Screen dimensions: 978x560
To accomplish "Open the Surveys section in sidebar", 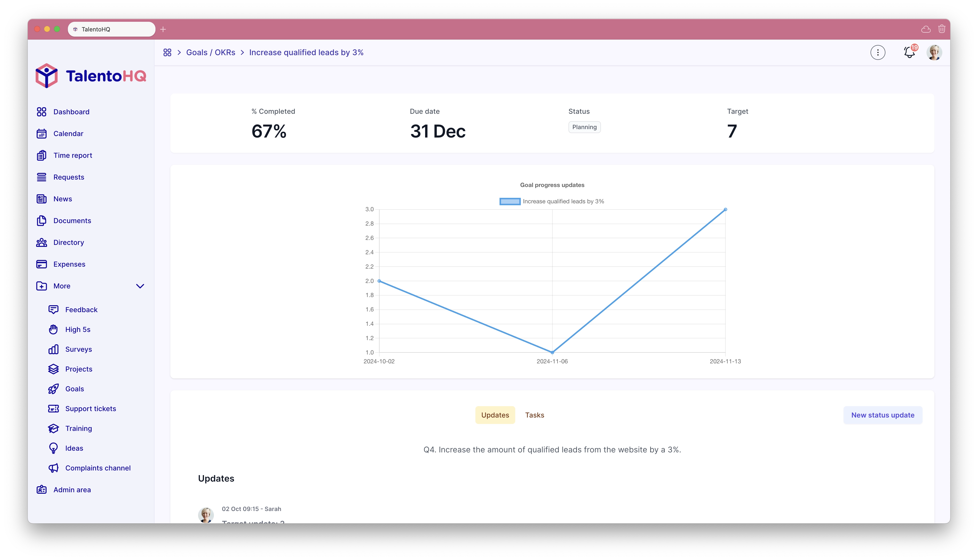I will coord(78,349).
